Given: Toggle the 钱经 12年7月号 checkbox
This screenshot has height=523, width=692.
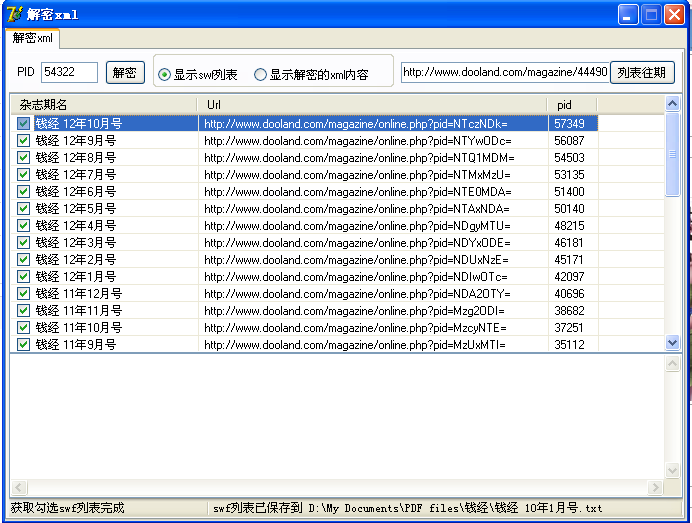Looking at the screenshot, I should click(x=23, y=175).
